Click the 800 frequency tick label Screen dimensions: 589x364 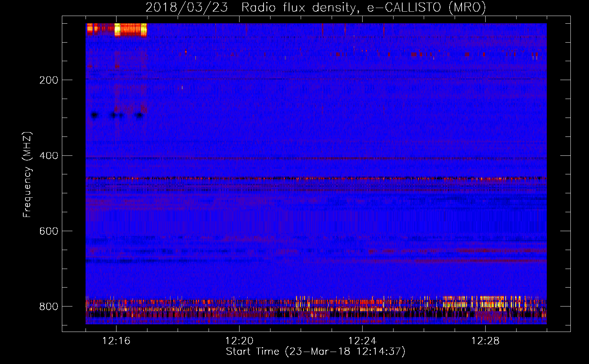[49, 306]
